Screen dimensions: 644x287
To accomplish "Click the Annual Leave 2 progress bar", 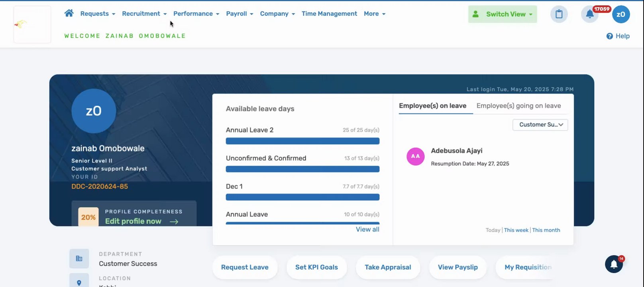I will [x=302, y=141].
